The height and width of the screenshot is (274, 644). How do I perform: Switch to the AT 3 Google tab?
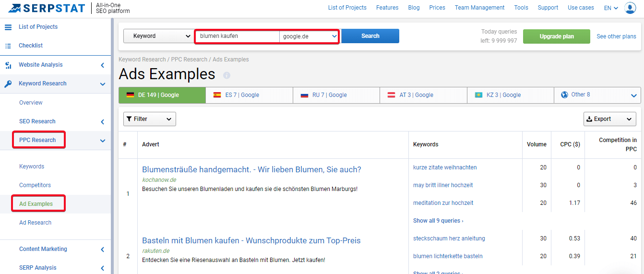423,95
